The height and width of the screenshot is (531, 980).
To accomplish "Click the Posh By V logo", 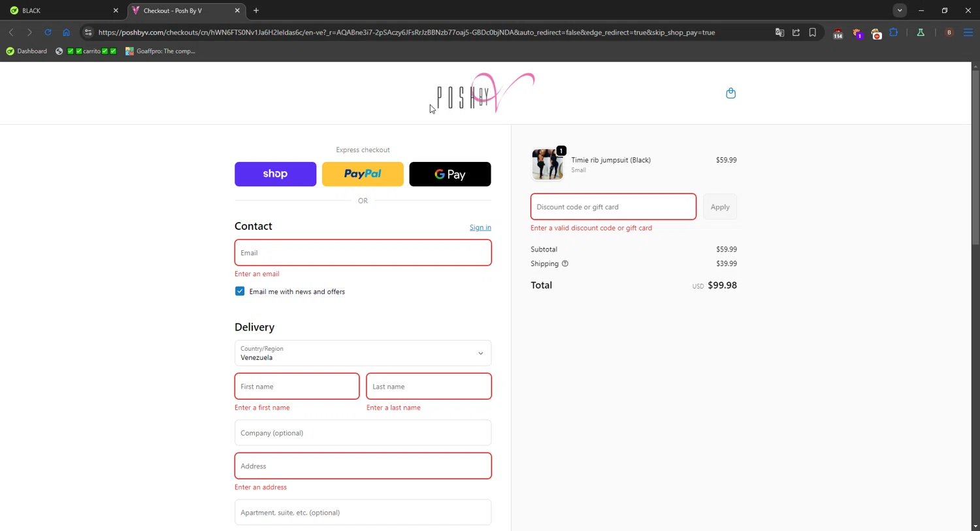I will pos(486,93).
